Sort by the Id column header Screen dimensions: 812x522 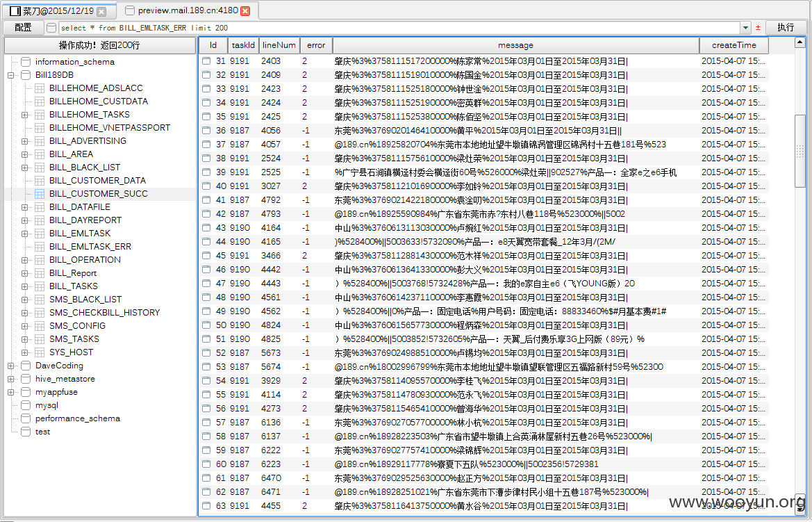213,45
